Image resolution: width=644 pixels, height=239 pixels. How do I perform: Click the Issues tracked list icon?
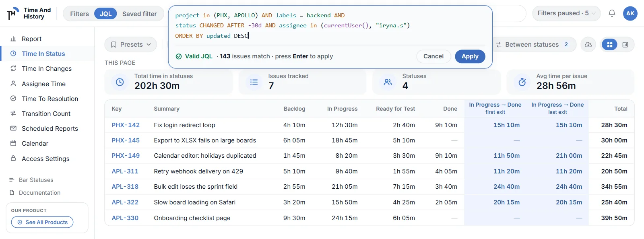[x=254, y=82]
